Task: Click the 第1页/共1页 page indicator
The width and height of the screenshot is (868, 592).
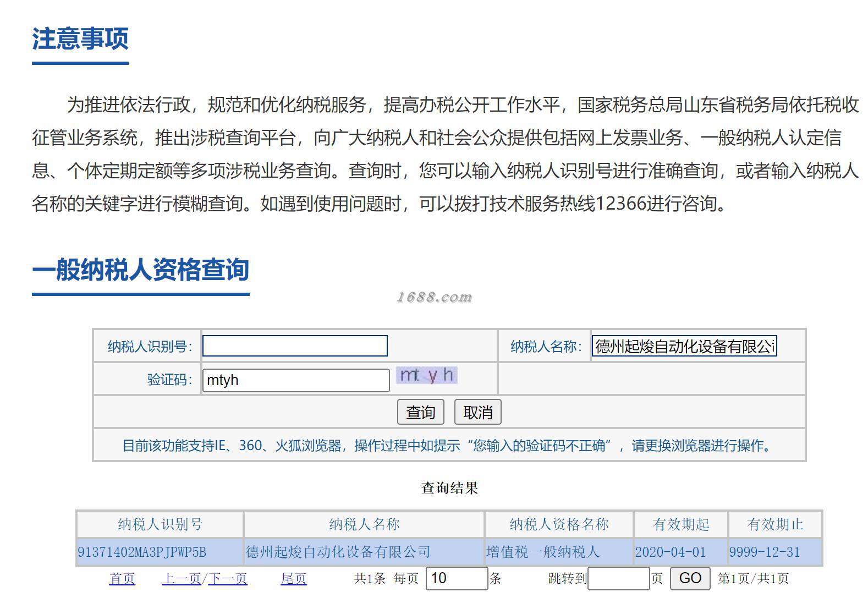Action: 754,579
